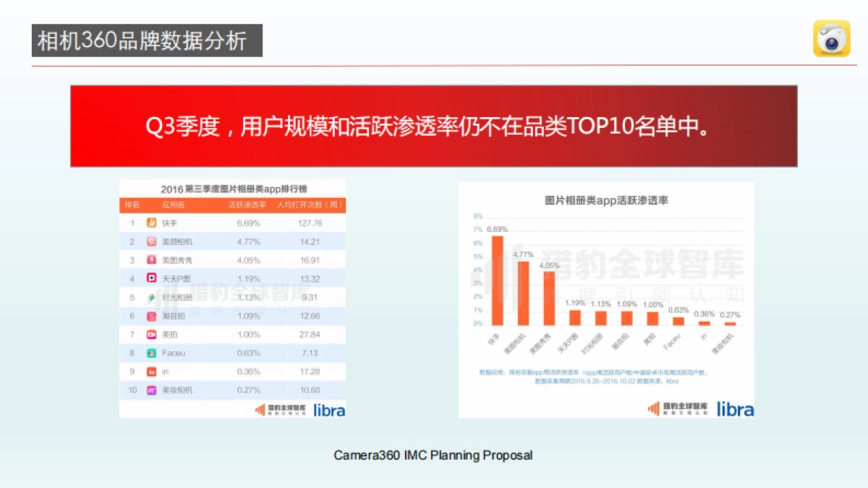Click the 快手 app icon in the ranking table
Viewport: 868px width, 488px height.
(152, 223)
